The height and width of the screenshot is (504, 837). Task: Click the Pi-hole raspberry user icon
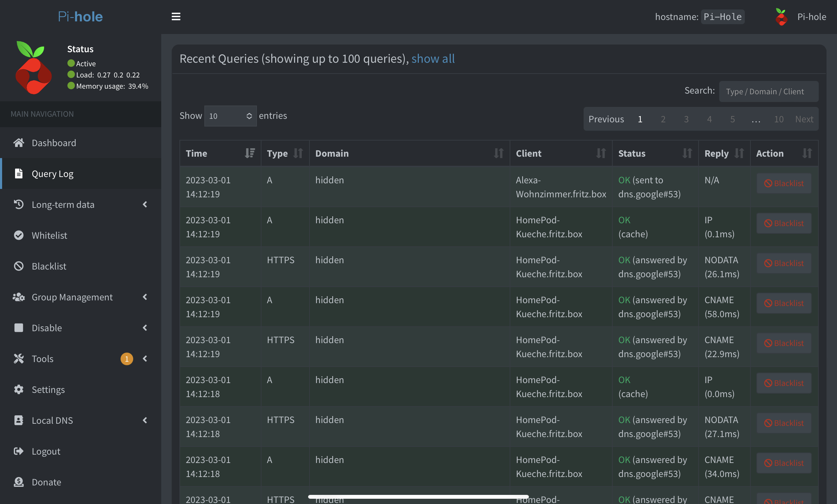tap(781, 16)
